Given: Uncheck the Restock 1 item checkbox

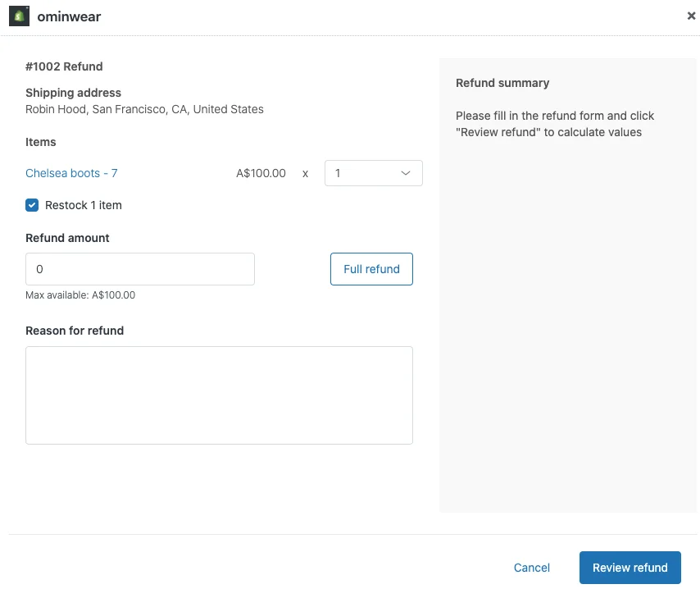Looking at the screenshot, I should pyautogui.click(x=32, y=205).
